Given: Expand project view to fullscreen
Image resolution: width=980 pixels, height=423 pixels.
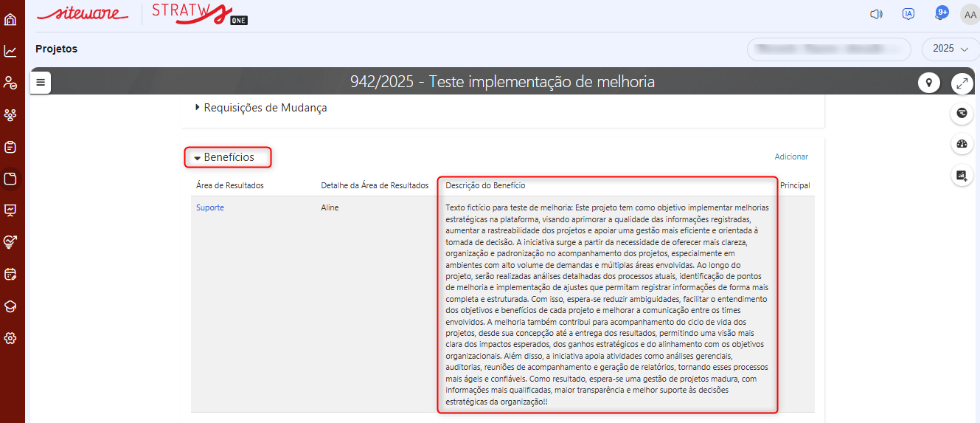Looking at the screenshot, I should click(x=962, y=83).
